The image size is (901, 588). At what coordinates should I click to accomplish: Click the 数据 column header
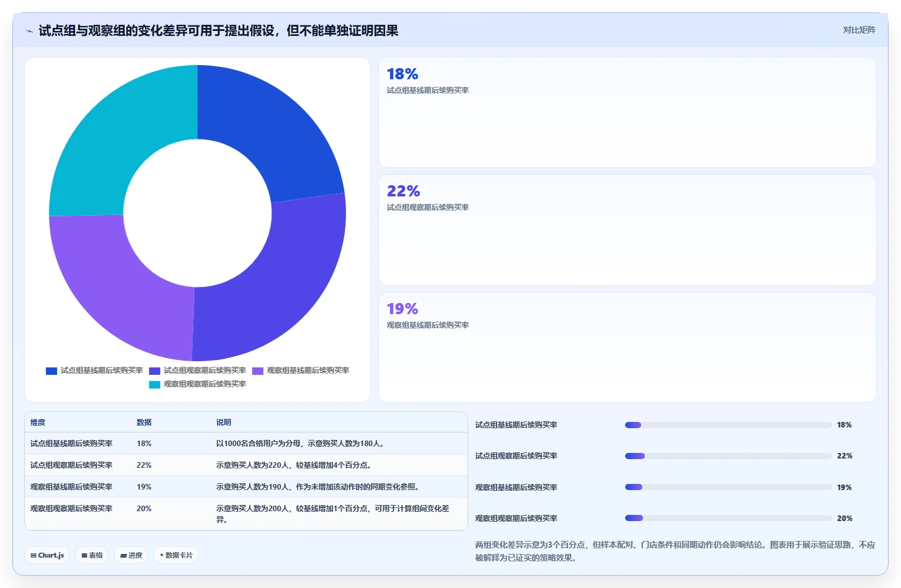point(144,422)
